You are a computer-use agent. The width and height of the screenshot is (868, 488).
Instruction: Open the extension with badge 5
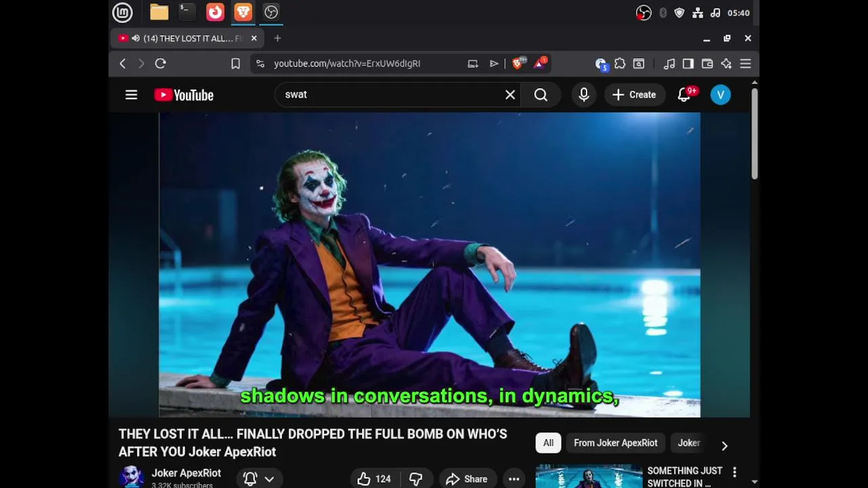pos(601,64)
